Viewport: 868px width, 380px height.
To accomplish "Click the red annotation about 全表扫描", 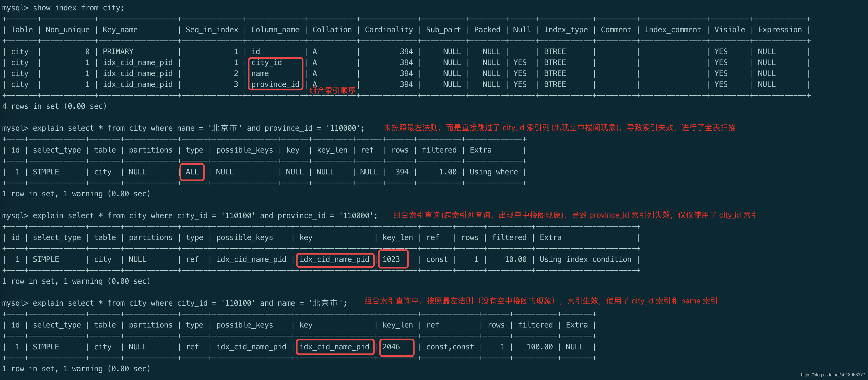I will 559,128.
